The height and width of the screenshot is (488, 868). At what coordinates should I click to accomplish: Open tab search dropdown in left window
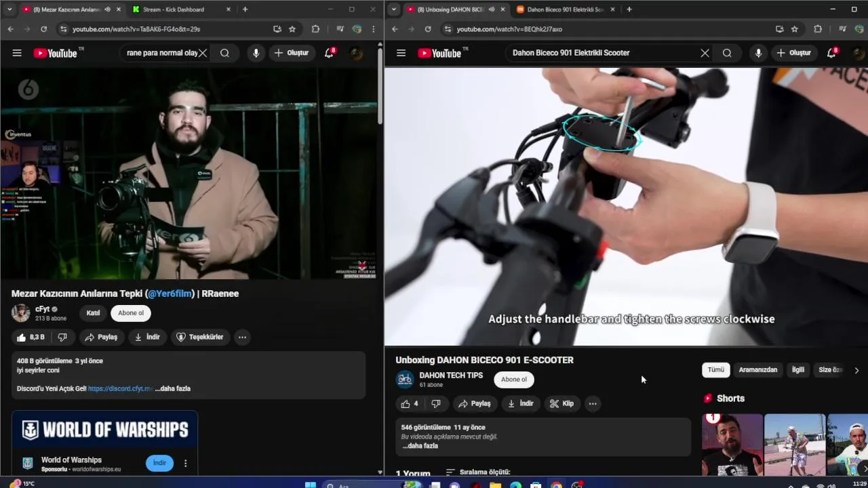click(9, 9)
